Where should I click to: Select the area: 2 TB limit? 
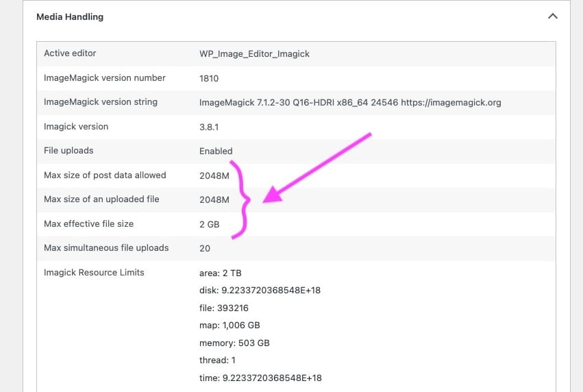pos(220,273)
